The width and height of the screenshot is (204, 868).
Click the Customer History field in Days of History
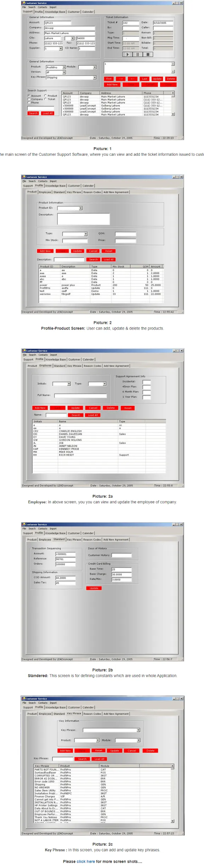coord(121,555)
